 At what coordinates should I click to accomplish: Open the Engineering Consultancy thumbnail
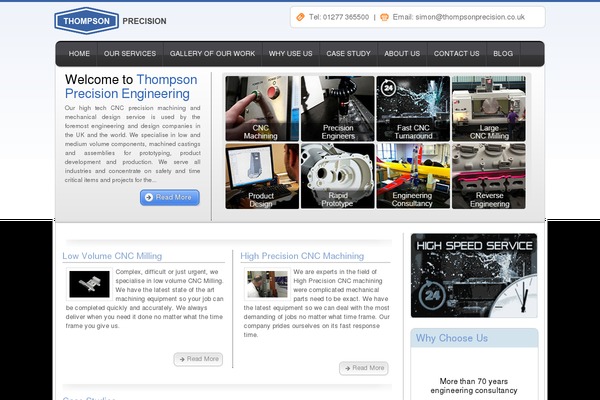tap(413, 176)
